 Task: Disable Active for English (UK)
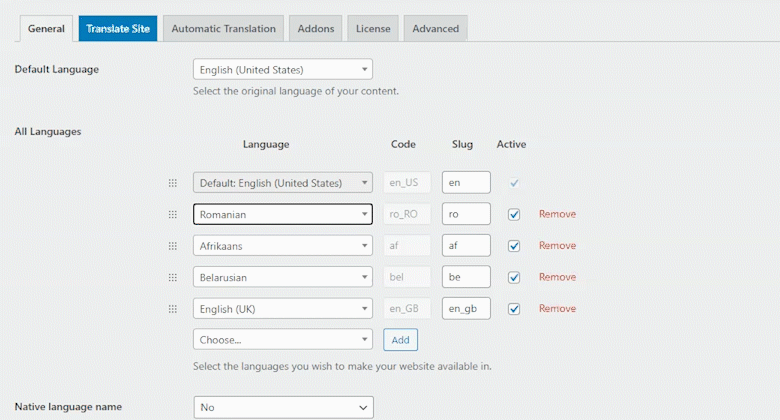point(514,309)
